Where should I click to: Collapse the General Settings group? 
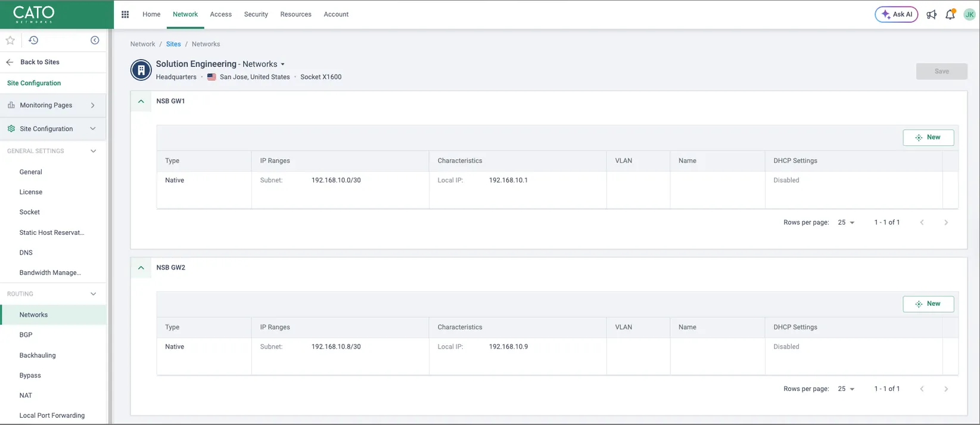(93, 151)
